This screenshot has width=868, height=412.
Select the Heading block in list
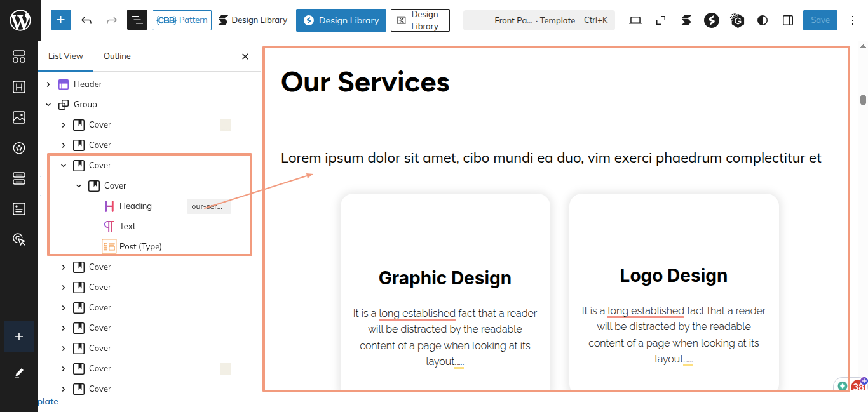[135, 206]
